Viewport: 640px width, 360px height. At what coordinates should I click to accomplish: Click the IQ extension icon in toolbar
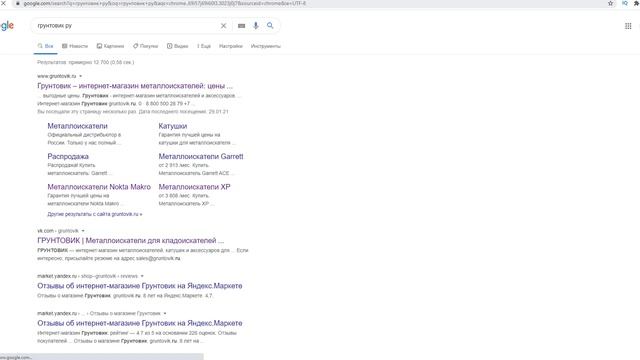pos(624,3)
